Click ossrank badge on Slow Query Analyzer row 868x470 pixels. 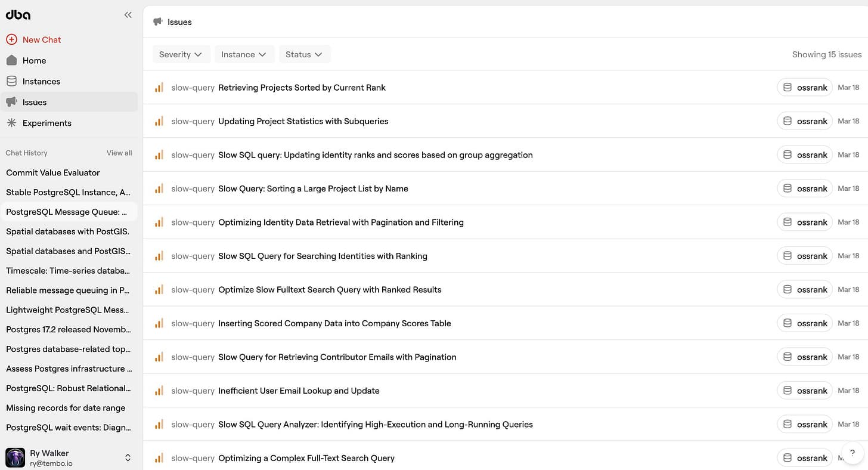pyautogui.click(x=804, y=424)
